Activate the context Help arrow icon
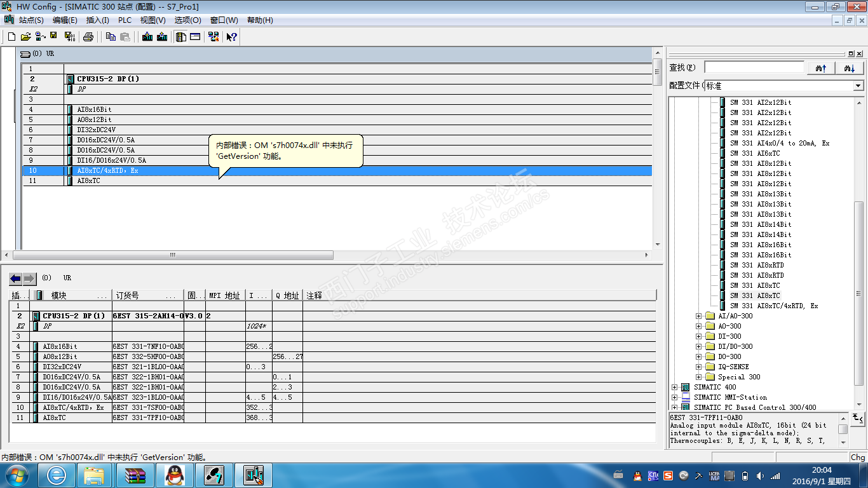The height and width of the screenshot is (488, 868). point(232,37)
